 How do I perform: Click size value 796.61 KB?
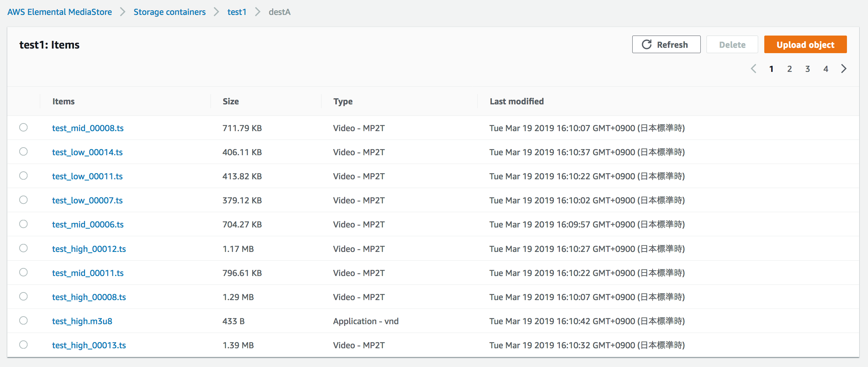(x=242, y=273)
